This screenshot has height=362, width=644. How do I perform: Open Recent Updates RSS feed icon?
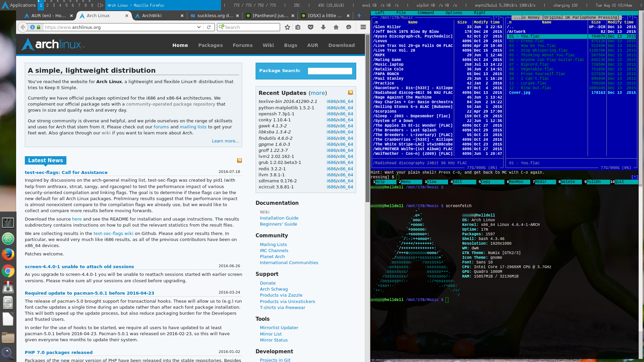point(351,93)
